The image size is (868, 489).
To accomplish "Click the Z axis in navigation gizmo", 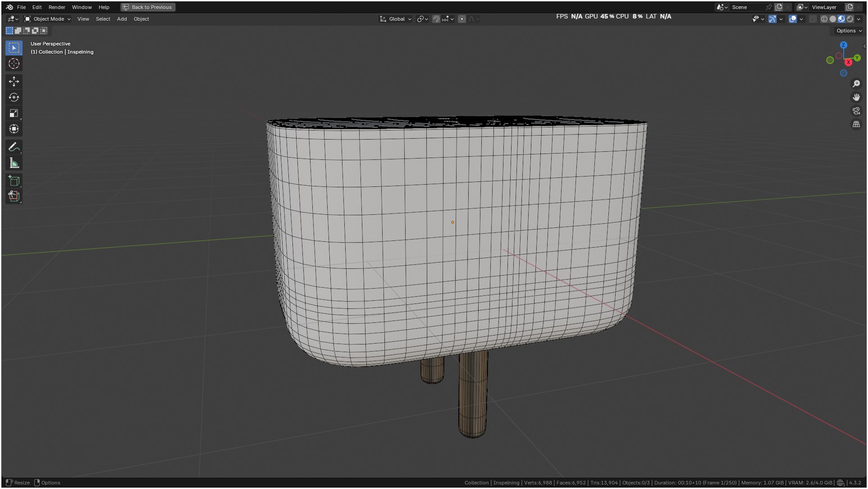I will pos(844,45).
